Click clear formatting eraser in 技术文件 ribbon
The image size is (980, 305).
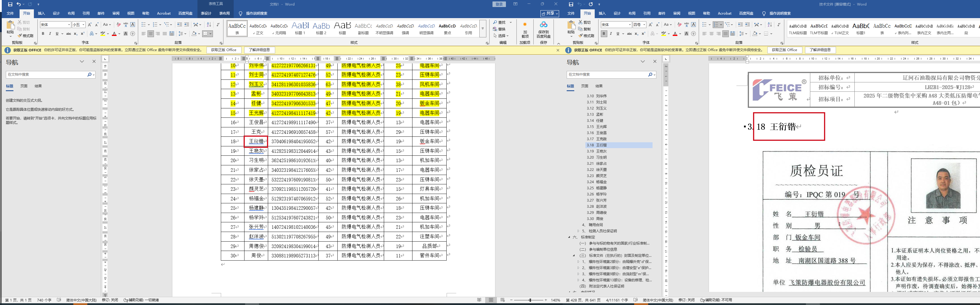coord(679,25)
